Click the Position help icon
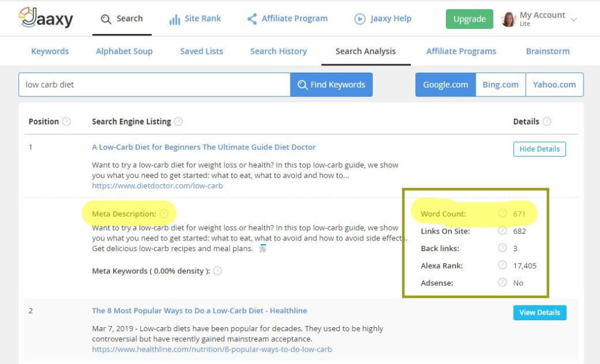600x364 pixels. pos(66,122)
